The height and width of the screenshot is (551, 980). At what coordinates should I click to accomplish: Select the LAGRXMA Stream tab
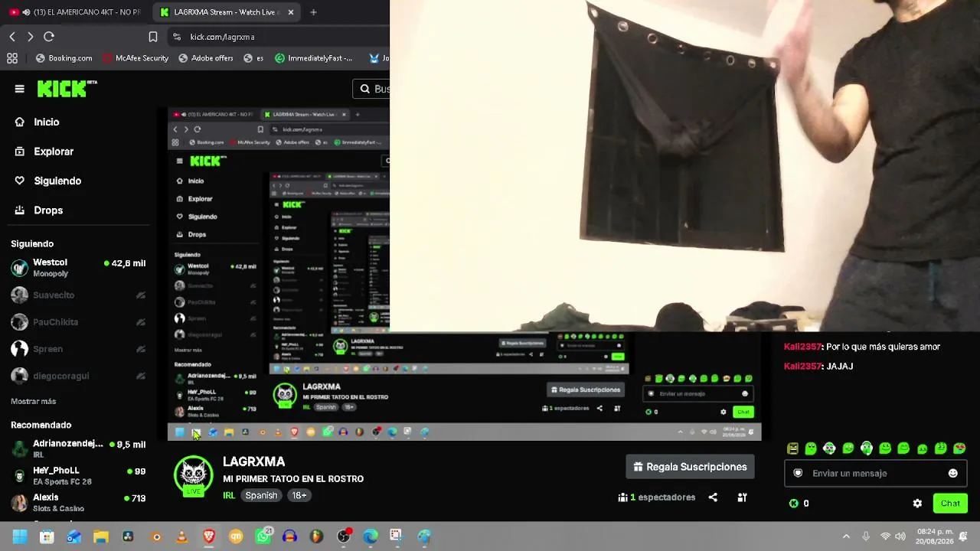pyautogui.click(x=228, y=12)
